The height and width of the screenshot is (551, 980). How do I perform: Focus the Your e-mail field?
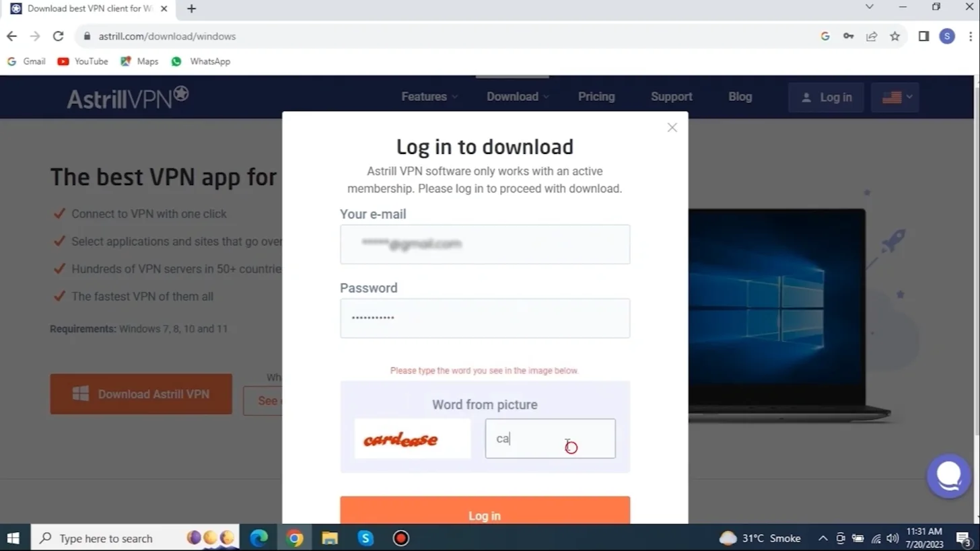485,244
